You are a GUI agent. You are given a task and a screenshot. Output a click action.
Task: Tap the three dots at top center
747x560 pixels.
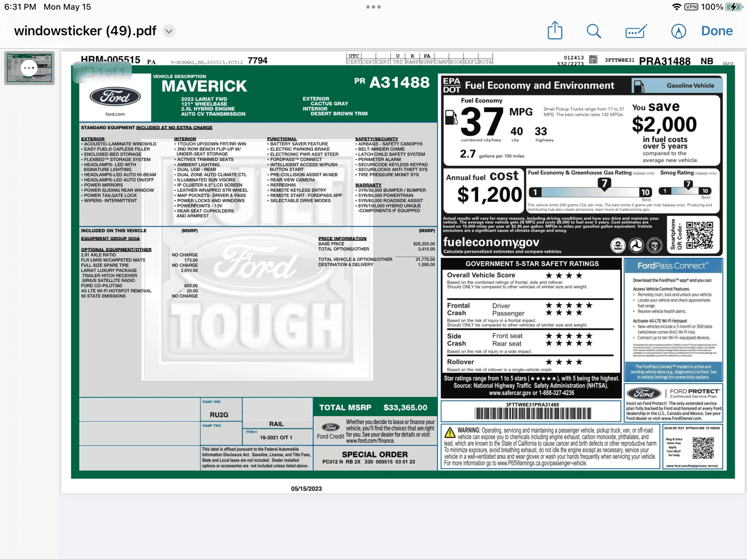pos(373,7)
